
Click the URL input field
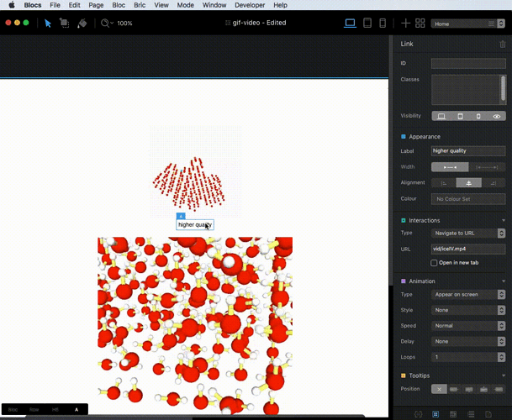point(468,249)
